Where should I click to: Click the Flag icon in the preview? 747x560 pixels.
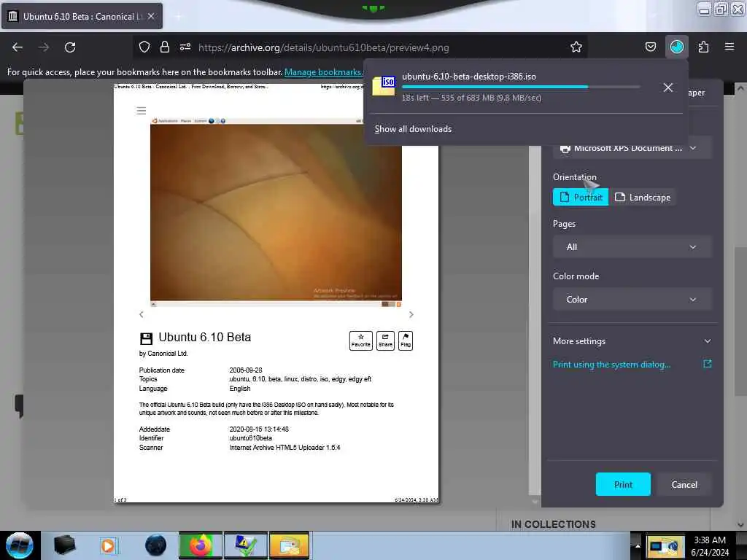(406, 341)
